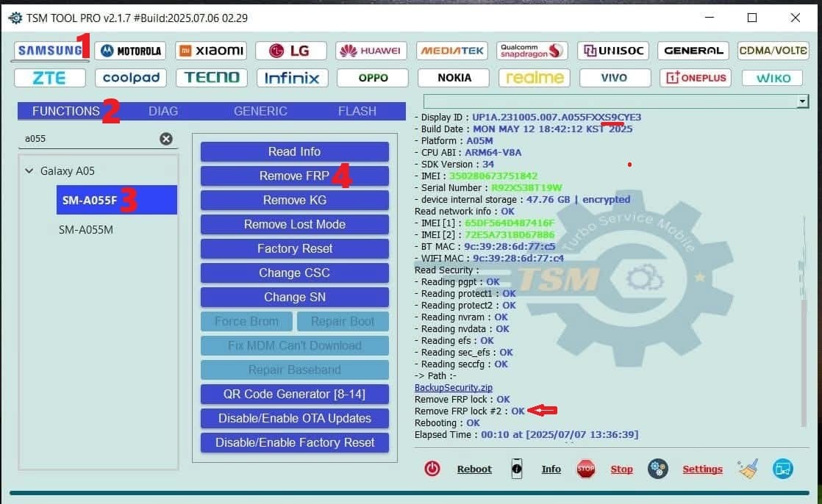The width and height of the screenshot is (822, 504).
Task: Select SM-A055F model in tree
Action: tap(116, 200)
